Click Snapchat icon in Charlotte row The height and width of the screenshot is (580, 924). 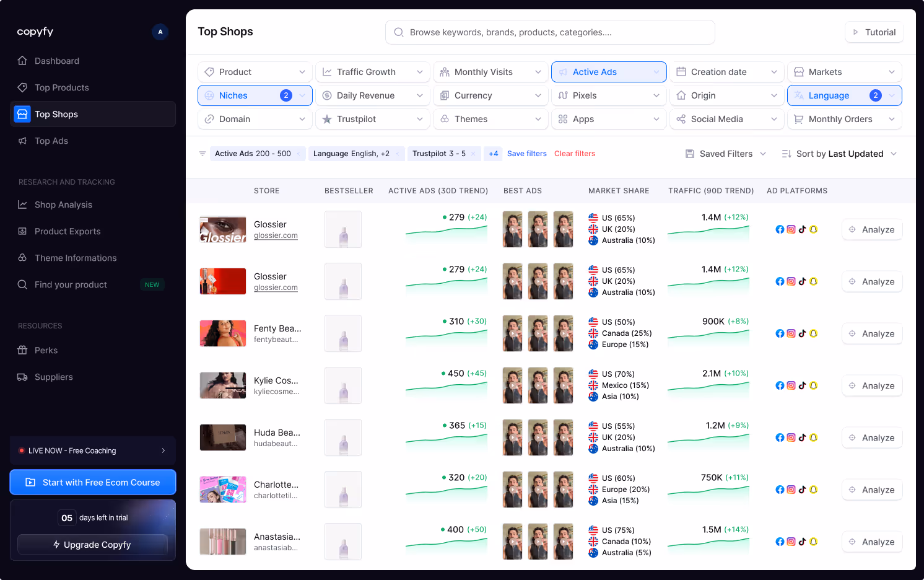tap(814, 490)
